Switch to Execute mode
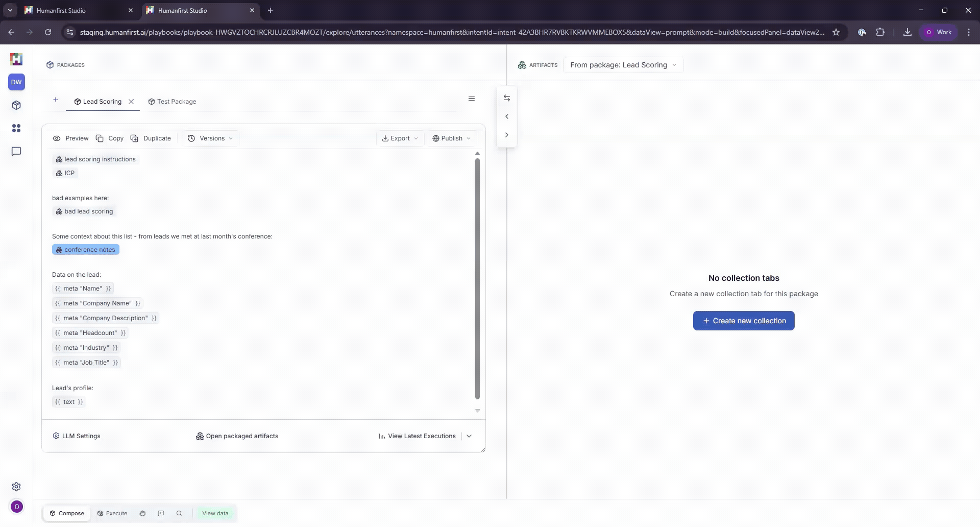Image resolution: width=980 pixels, height=527 pixels. coord(112,513)
